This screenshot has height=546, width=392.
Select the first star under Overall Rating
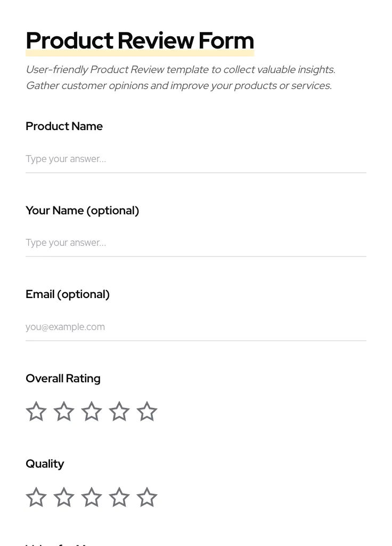36,411
